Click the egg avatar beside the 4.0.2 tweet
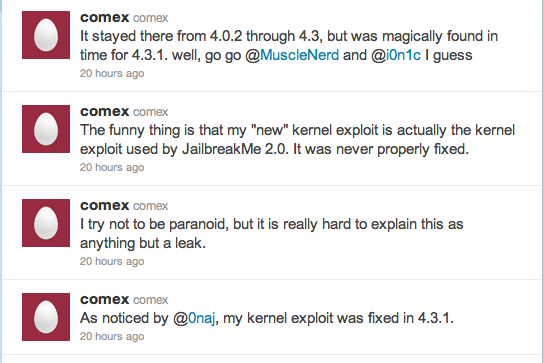 [x=46, y=35]
